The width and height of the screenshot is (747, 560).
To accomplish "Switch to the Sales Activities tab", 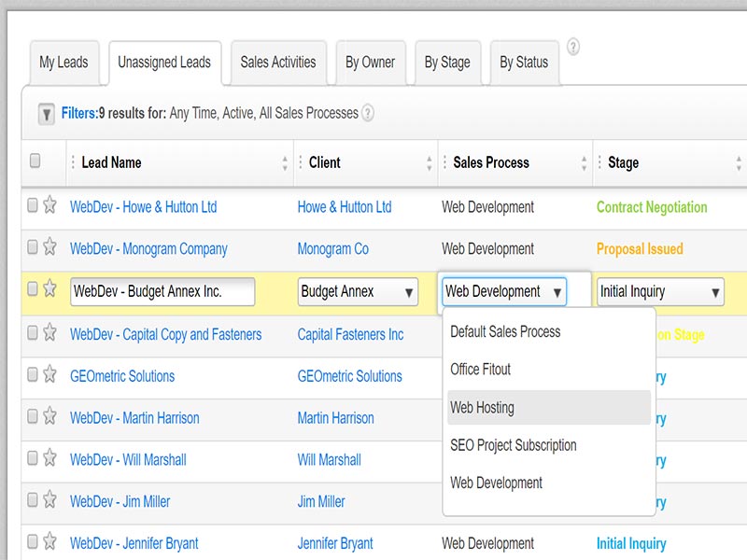I will click(278, 63).
